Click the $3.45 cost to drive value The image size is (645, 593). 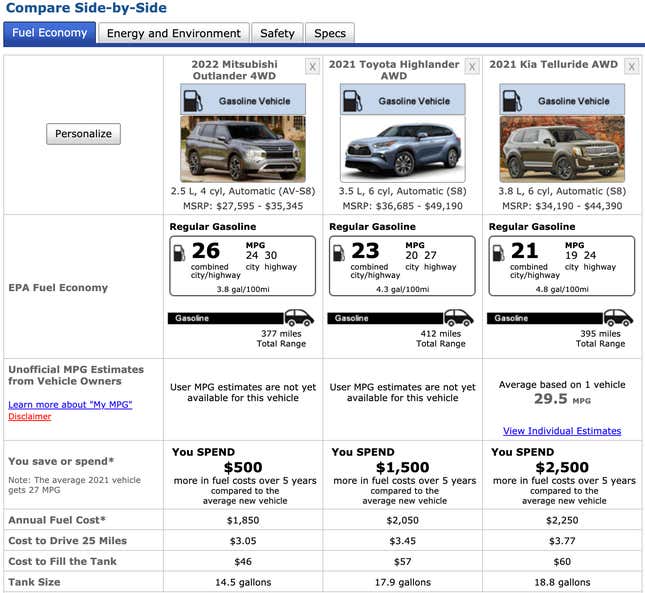(x=403, y=541)
